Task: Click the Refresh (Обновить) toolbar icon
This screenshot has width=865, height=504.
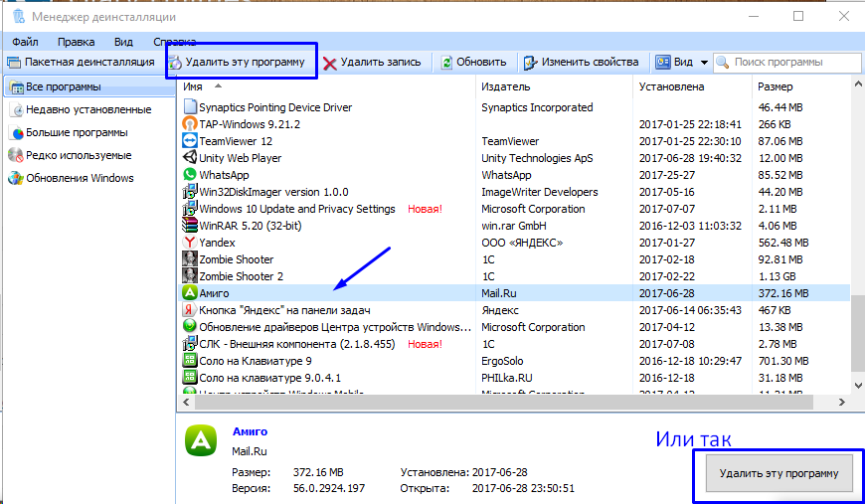Action: point(447,62)
